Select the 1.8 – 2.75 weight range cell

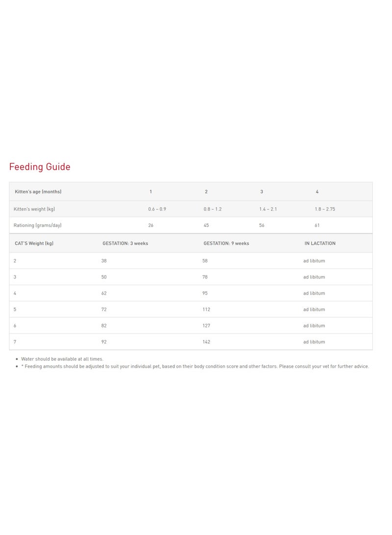pos(325,209)
